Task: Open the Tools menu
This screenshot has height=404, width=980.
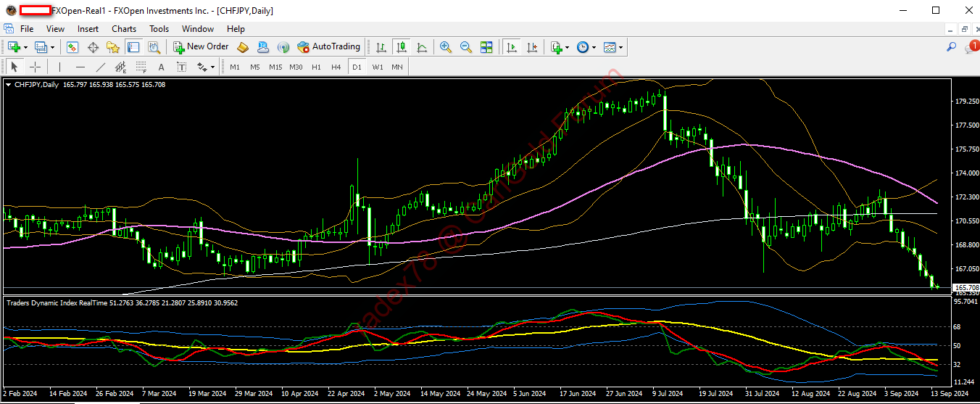Action: [159, 29]
